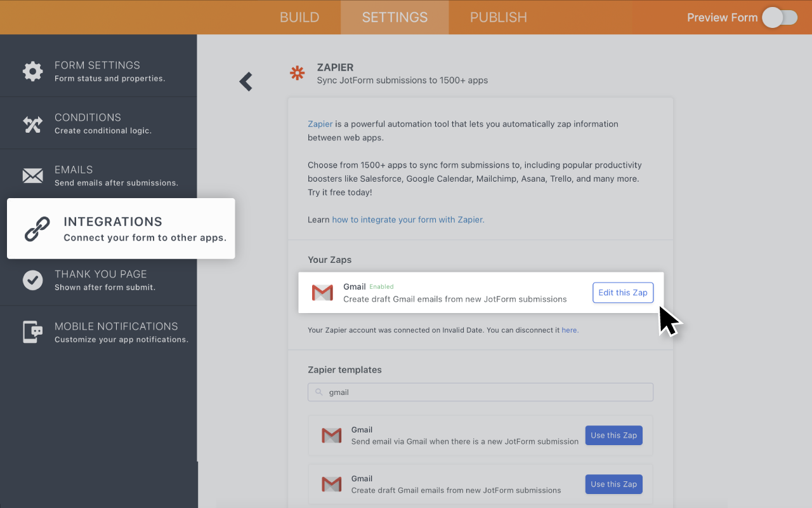Switch to the Build tab
Image resolution: width=812 pixels, height=508 pixels.
point(299,17)
